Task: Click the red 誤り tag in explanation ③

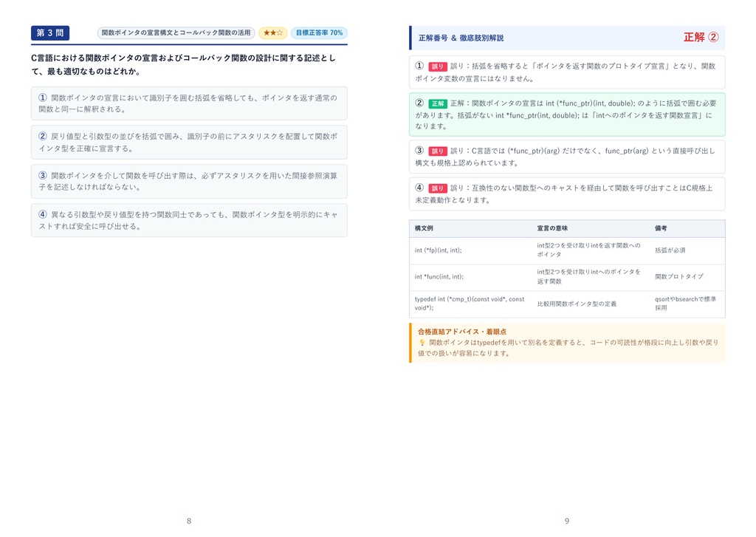Action: coord(438,151)
